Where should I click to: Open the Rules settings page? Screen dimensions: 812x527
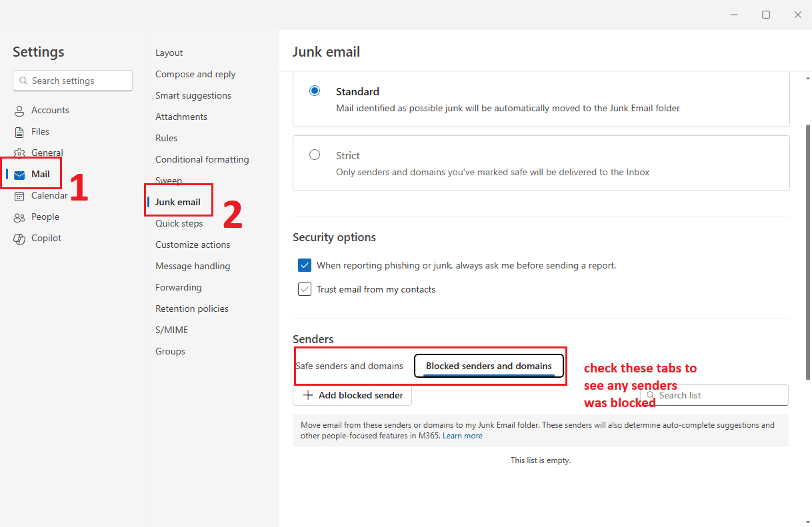click(x=166, y=138)
